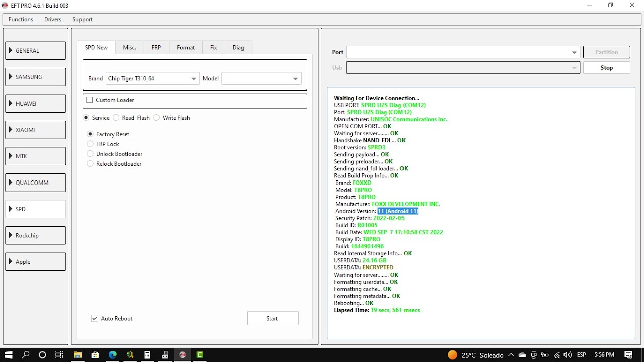Open taskbar Search magnifier
This screenshot has width=644, height=362.
(26, 355)
